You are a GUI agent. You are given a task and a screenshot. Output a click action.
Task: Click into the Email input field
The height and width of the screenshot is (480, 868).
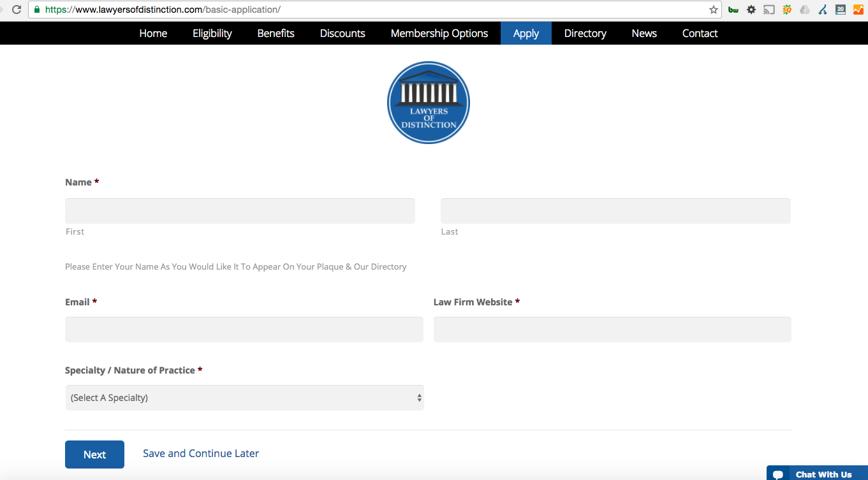pos(244,330)
